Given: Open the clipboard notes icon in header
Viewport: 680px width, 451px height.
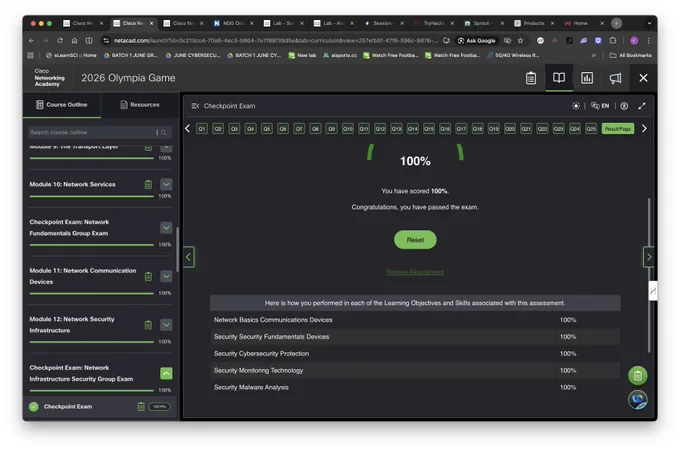Looking at the screenshot, I should [x=530, y=78].
